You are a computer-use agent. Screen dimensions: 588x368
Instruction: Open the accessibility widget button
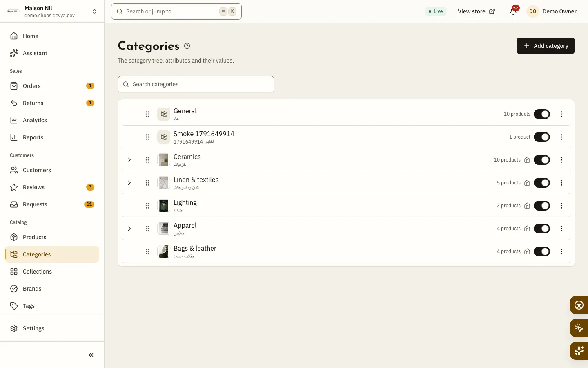[x=579, y=305]
